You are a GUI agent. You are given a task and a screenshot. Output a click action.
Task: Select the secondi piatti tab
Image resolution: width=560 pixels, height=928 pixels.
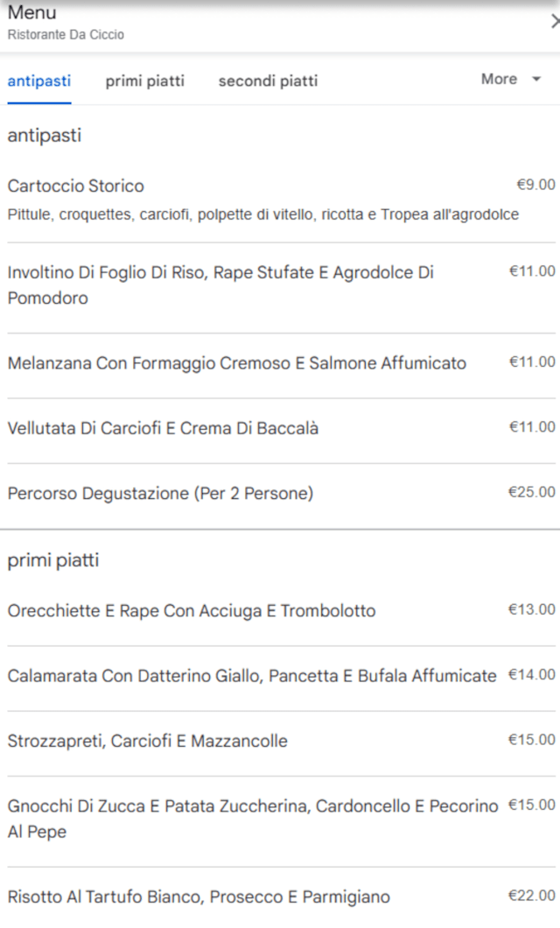[x=268, y=81]
